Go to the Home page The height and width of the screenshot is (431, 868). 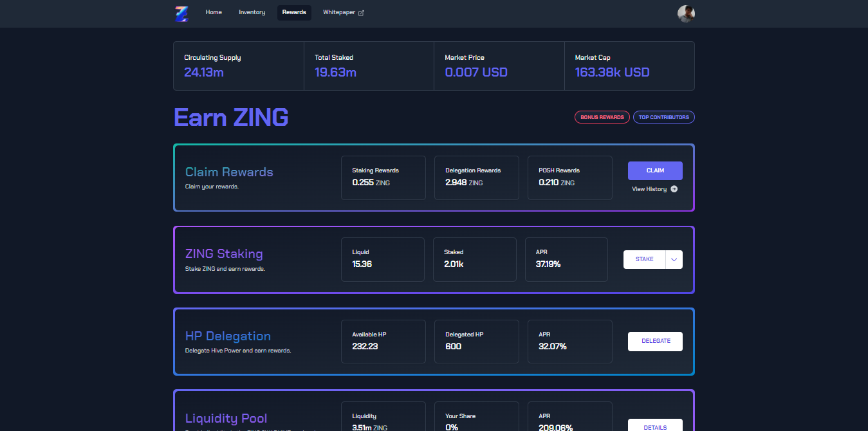[214, 12]
